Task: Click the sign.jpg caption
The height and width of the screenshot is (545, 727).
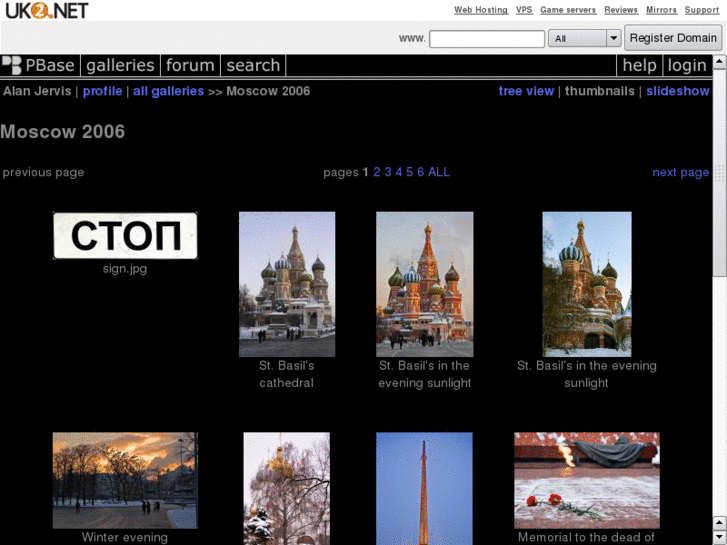Action: coord(125,269)
